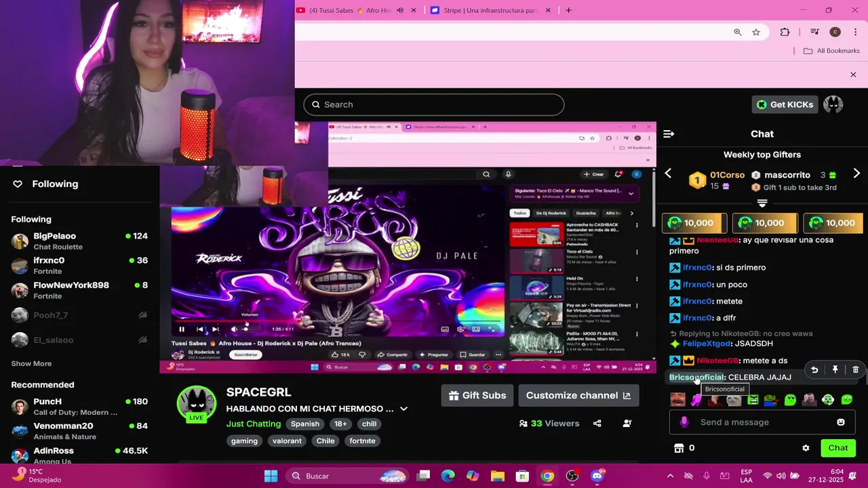The image size is (868, 488).
Task: Open Customize channel link
Action: 578,396
